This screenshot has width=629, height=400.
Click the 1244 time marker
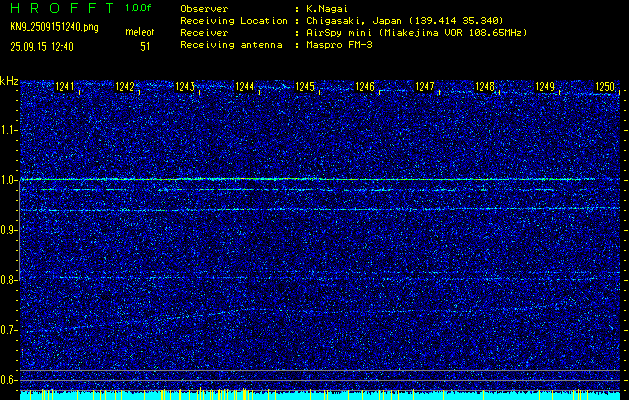coord(245,87)
